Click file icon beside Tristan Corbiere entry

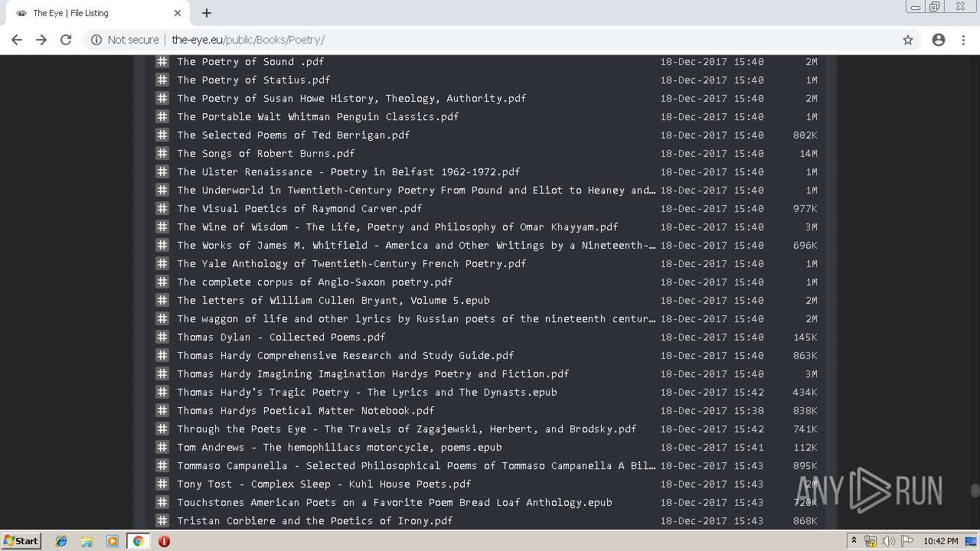[x=162, y=520]
